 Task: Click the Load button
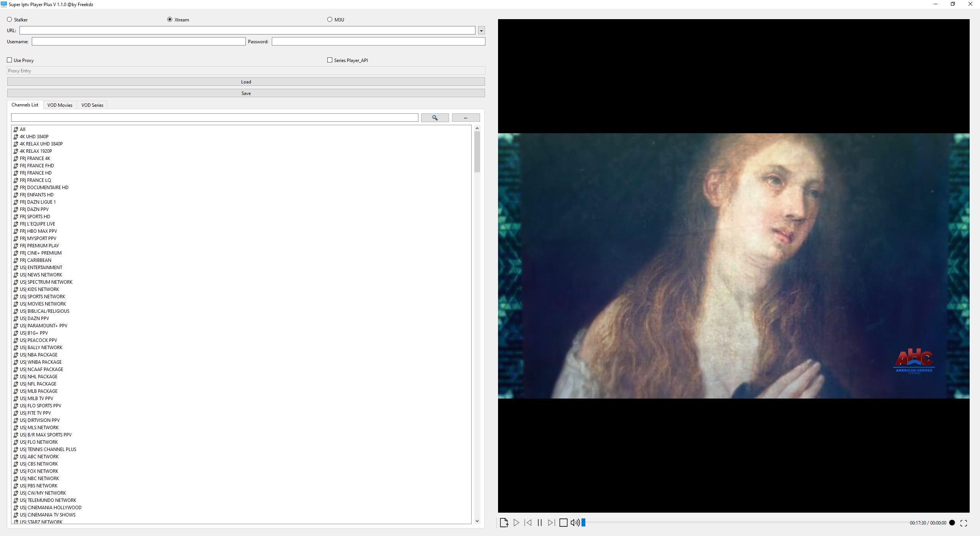pyautogui.click(x=246, y=82)
